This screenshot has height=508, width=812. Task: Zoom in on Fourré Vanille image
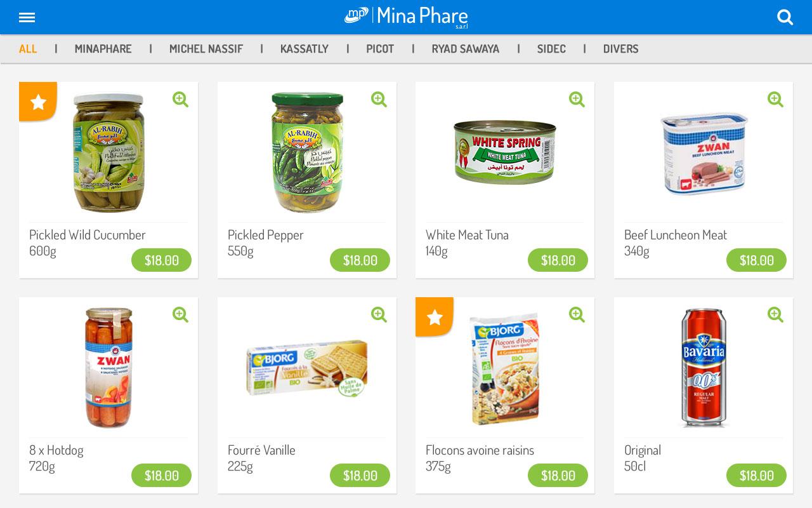(x=379, y=314)
